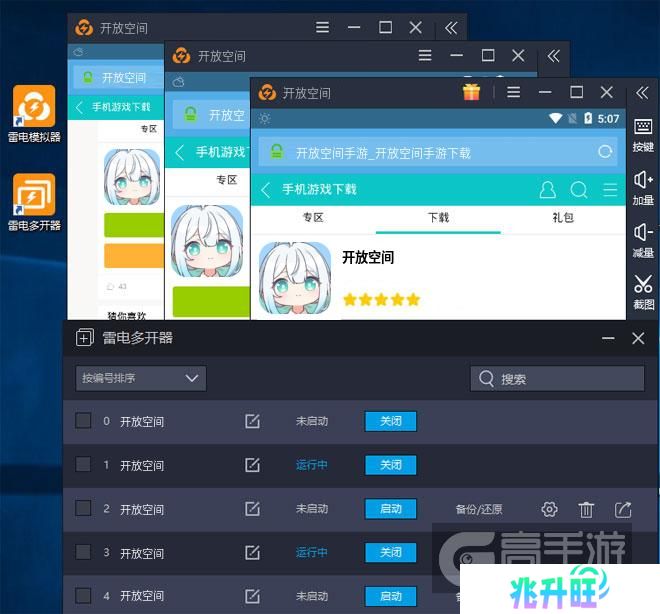Collapse sidebar arrows of the middle emulator window
Viewport: 660px width, 614px height.
[x=553, y=56]
